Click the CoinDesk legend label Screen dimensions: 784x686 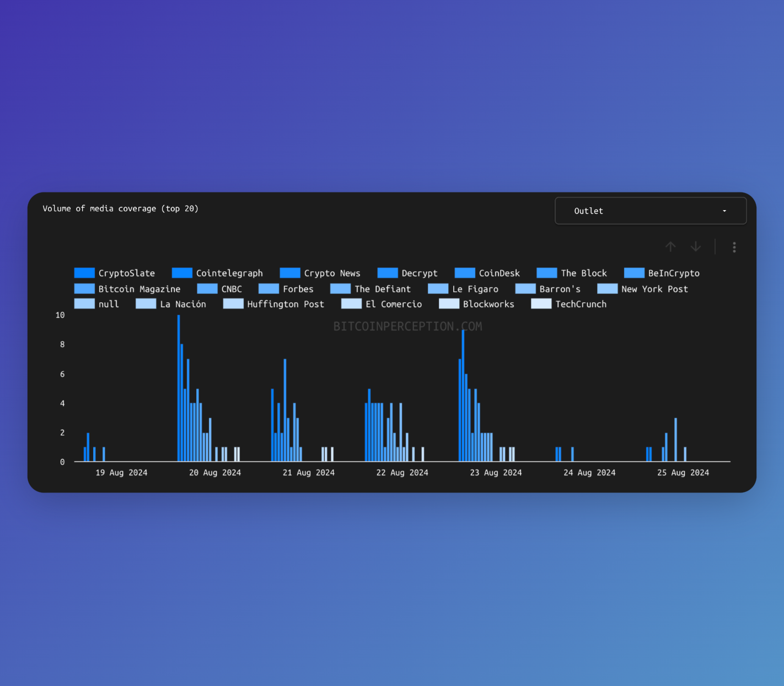tap(499, 273)
